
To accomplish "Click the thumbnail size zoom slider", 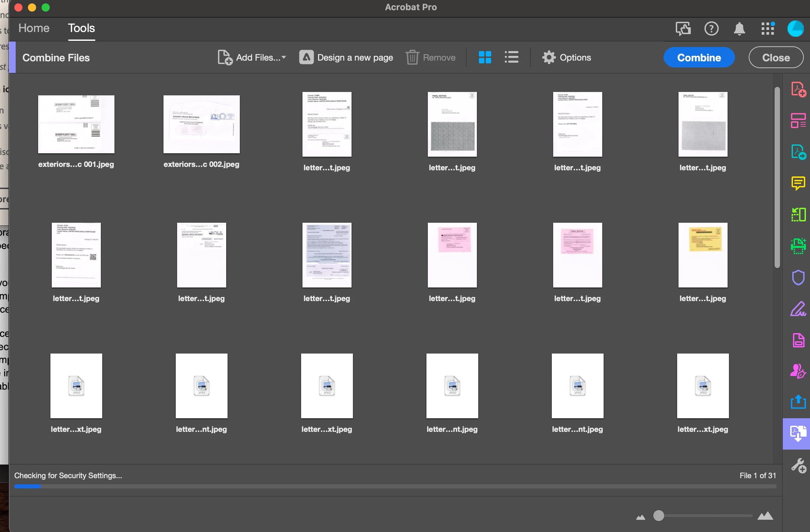I will click(x=659, y=516).
